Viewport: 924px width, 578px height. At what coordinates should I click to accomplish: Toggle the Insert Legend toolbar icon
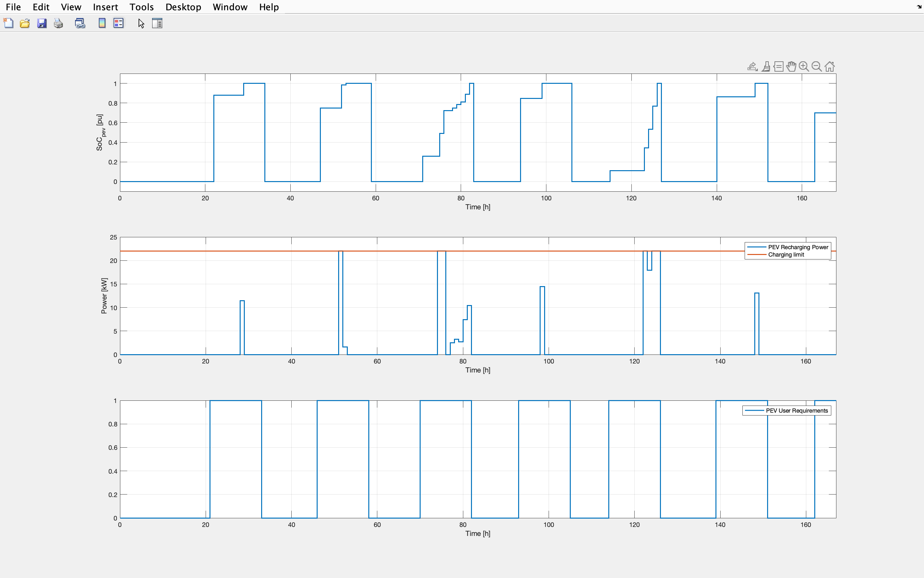point(118,23)
